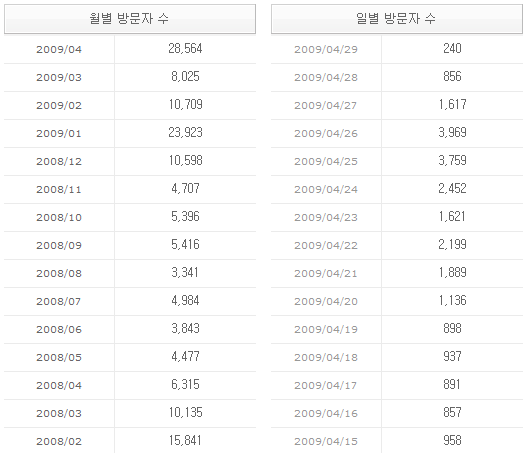Click the daily count 898
529x453 pixels.
pos(452,329)
